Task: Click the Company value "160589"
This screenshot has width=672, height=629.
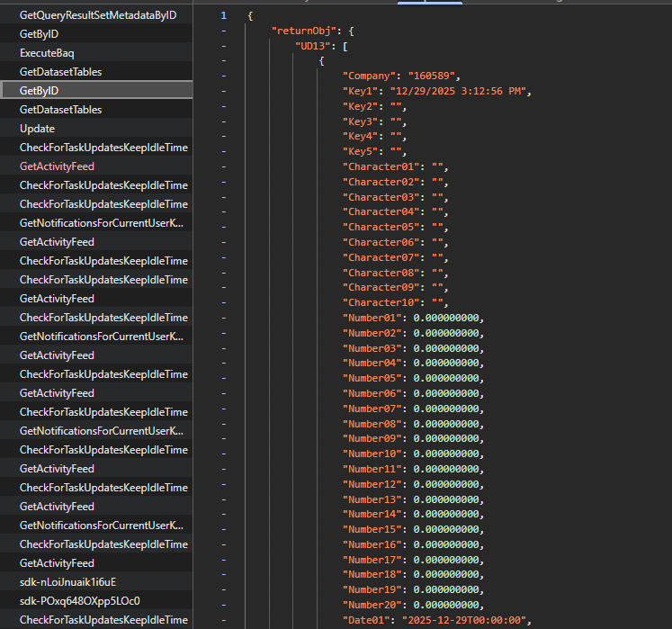Action: tap(435, 76)
